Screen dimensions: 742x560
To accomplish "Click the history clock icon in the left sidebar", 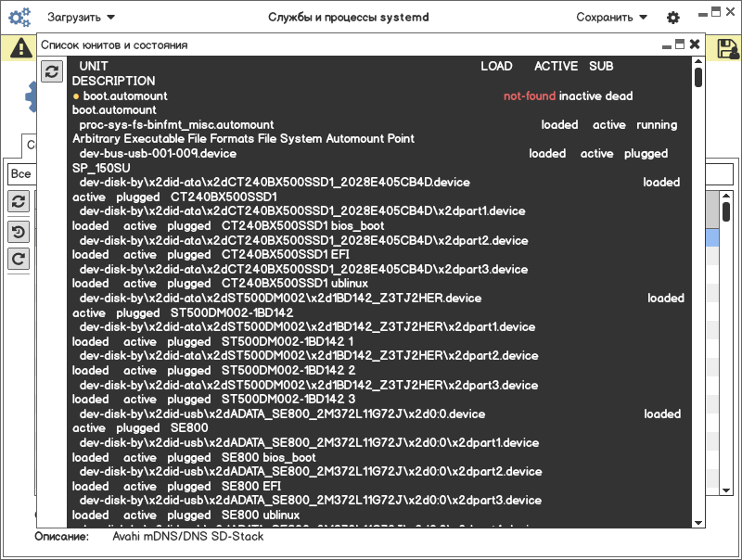I will pyautogui.click(x=19, y=231).
